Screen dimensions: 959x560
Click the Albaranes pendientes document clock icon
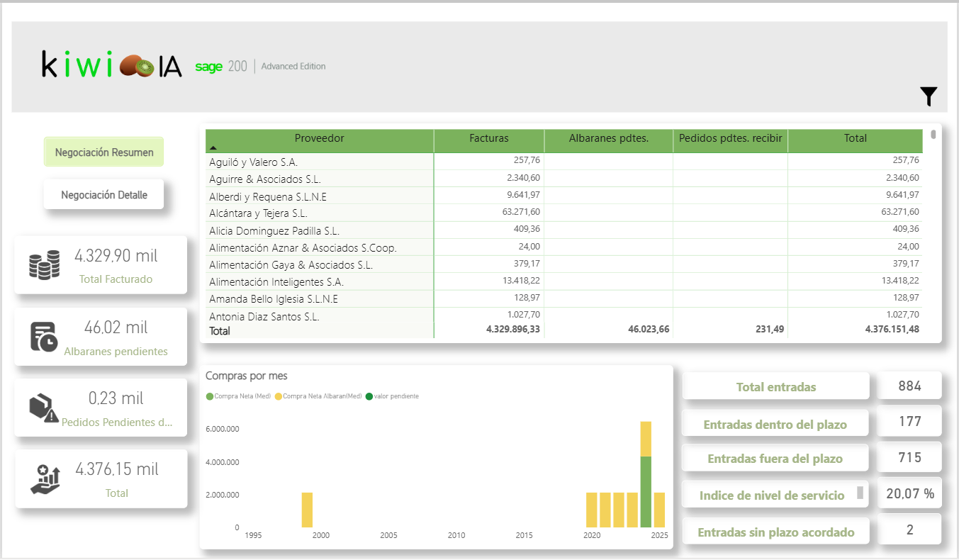(x=44, y=337)
